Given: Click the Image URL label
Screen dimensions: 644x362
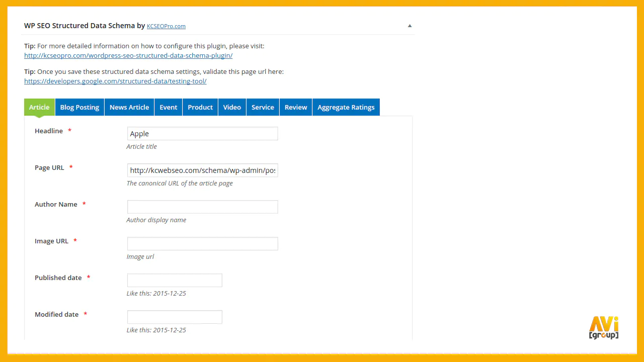Looking at the screenshot, I should tap(51, 241).
